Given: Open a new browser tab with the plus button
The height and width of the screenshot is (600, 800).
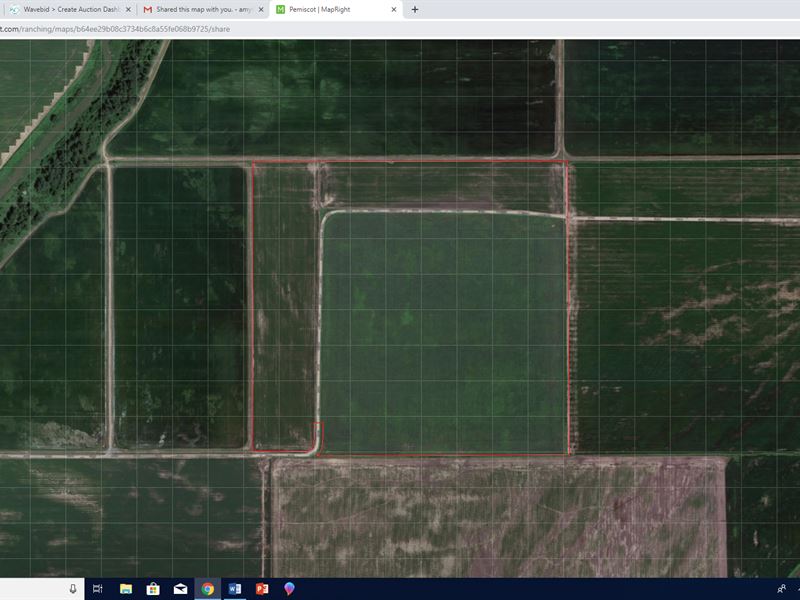Looking at the screenshot, I should tap(415, 10).
